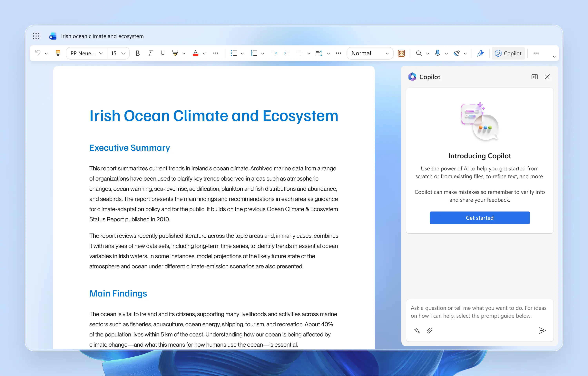Toggle bold formatting
588x376 pixels.
(138, 53)
